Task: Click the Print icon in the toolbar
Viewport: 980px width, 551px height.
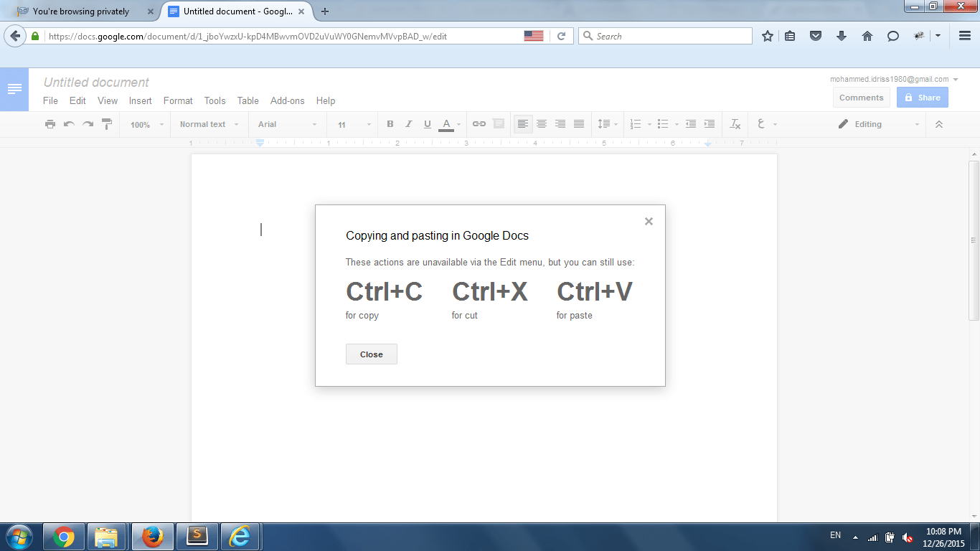Action: tap(50, 124)
